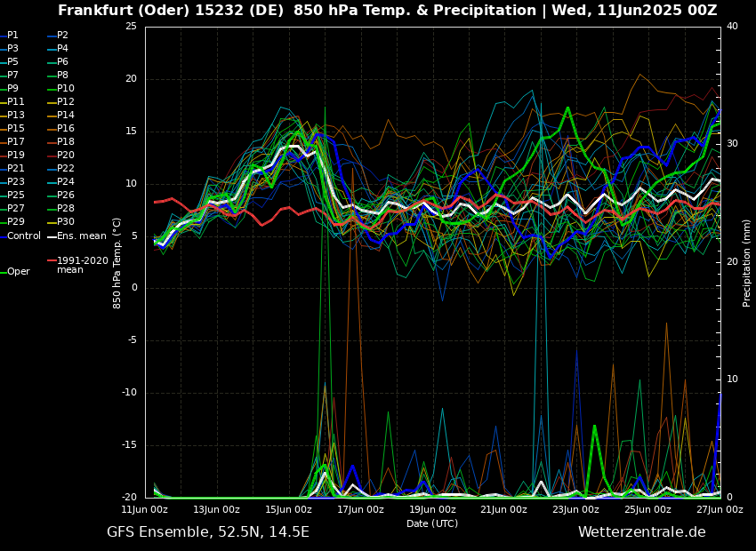The width and height of the screenshot is (756, 551).
Task: Select legend entry P4
Action: pyautogui.click(x=58, y=49)
